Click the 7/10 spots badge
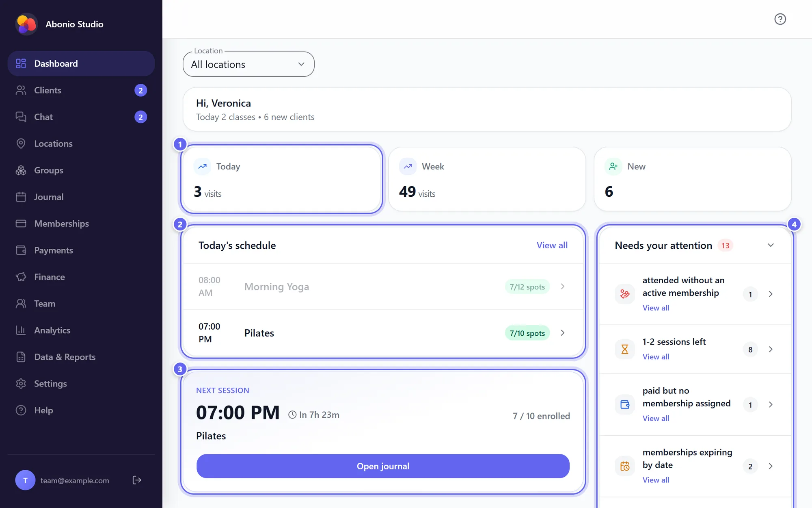 click(x=527, y=333)
